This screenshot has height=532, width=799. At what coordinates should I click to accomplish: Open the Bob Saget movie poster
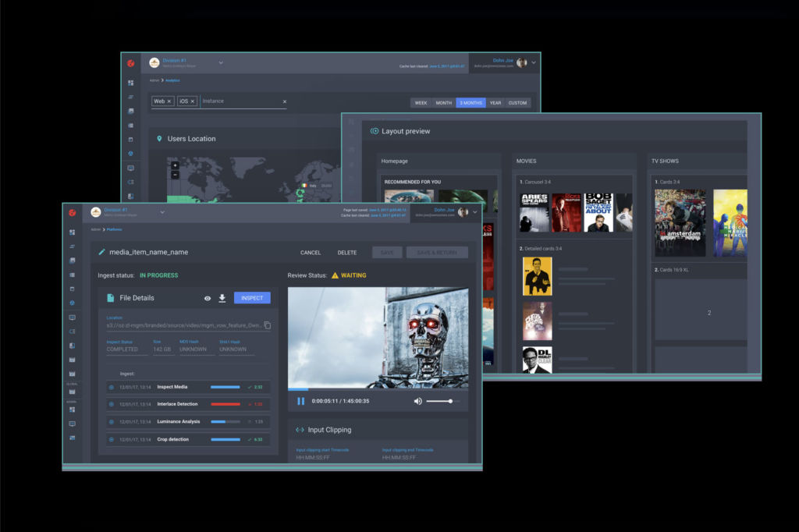pyautogui.click(x=598, y=212)
